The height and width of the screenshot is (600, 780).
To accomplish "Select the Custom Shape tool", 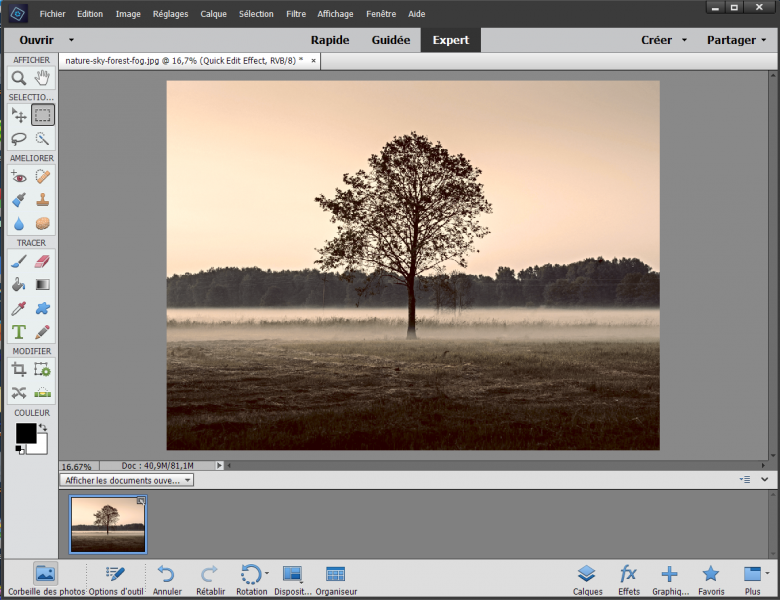I will [43, 308].
